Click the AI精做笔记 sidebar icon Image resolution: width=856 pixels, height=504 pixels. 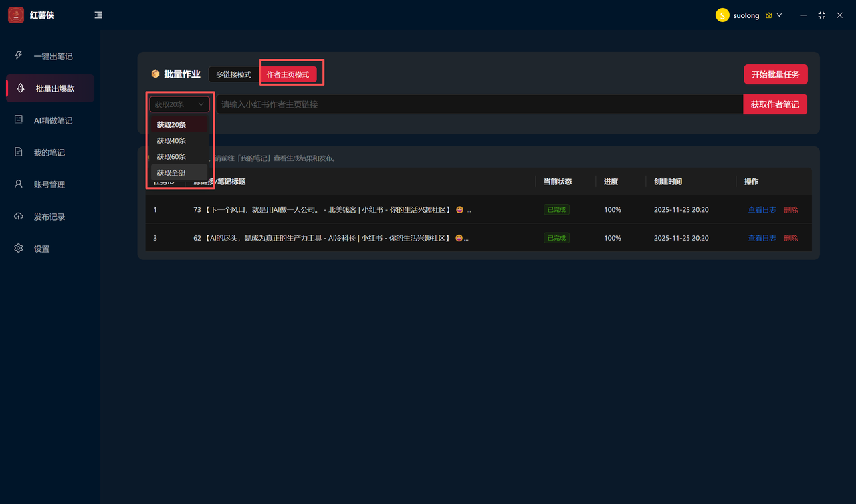(x=19, y=120)
